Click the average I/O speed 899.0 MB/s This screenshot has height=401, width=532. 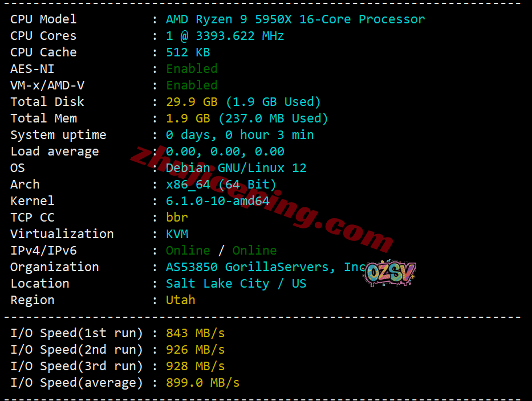point(202,383)
